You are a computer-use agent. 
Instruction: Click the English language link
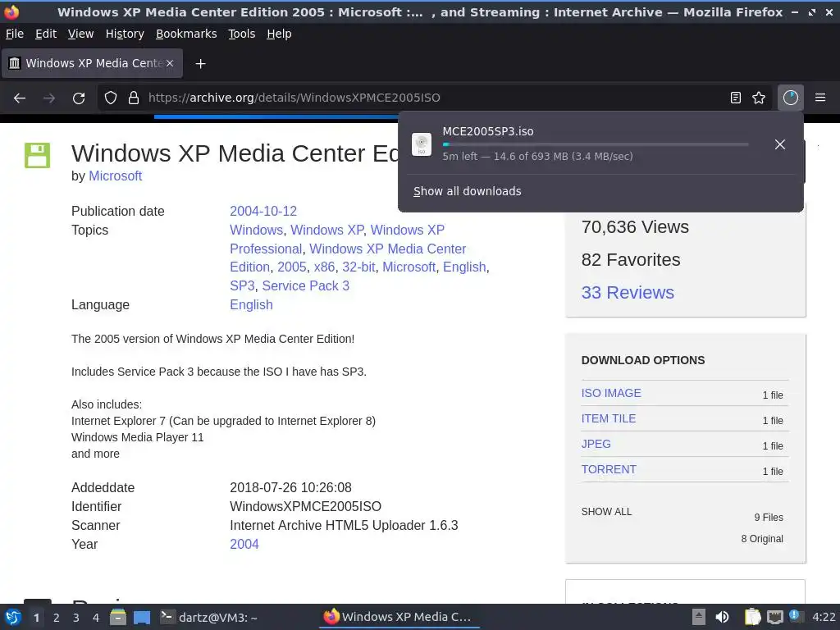tap(251, 305)
